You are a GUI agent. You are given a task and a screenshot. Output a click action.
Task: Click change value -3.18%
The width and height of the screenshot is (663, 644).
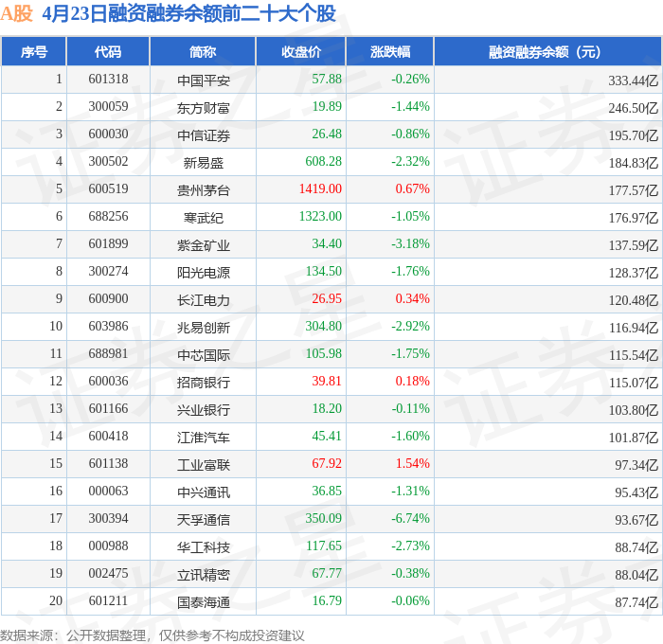point(410,244)
